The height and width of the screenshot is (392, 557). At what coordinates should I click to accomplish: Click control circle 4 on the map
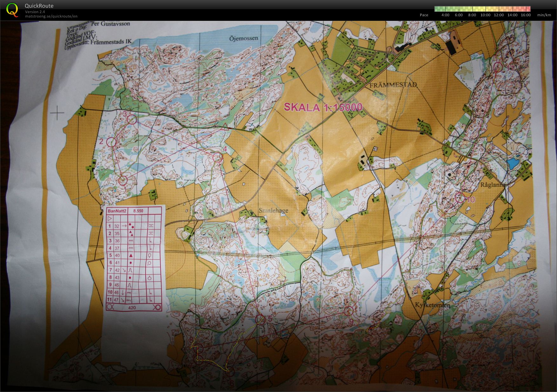pos(217,157)
